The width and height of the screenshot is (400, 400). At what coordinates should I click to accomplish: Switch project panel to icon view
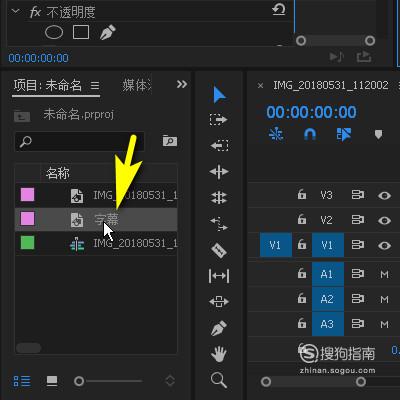tap(52, 381)
